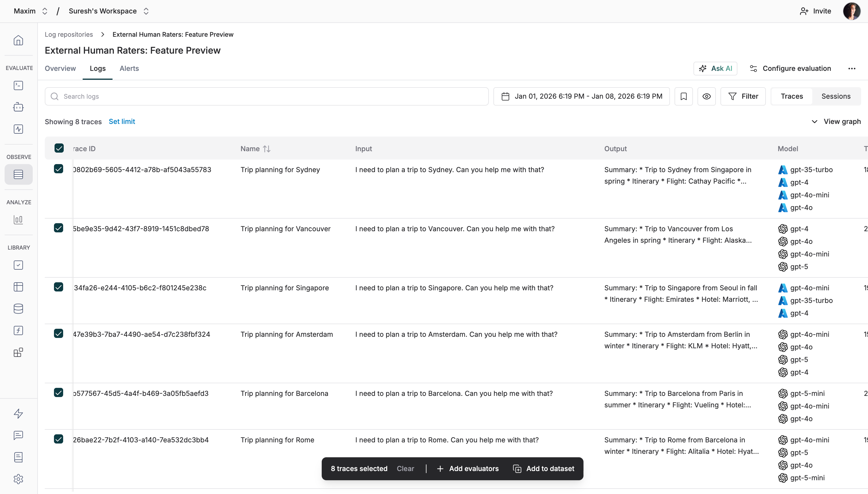Viewport: 868px width, 494px height.
Task: Click the eye visibility icon near Filter
Action: (x=707, y=96)
